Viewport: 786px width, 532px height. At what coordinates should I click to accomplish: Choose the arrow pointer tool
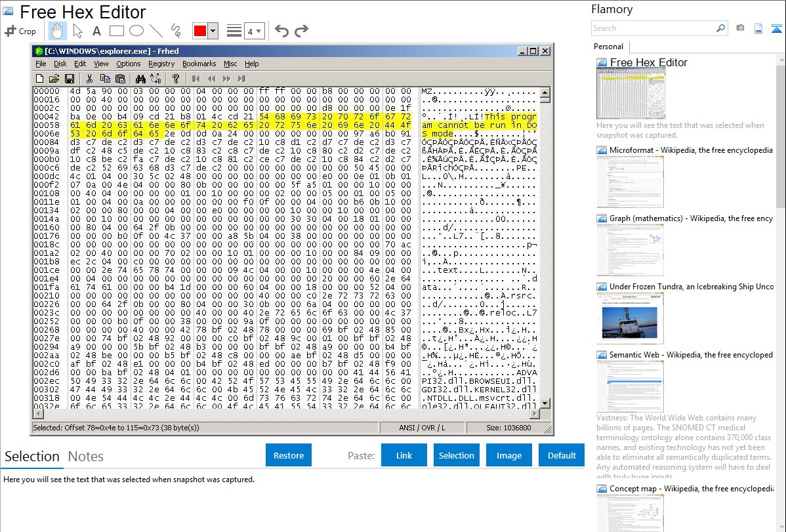coord(77,31)
